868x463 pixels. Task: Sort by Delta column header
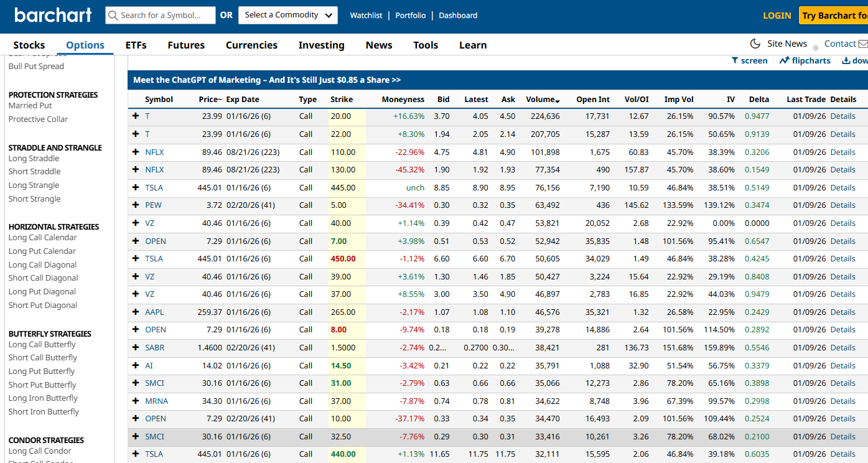click(x=759, y=100)
